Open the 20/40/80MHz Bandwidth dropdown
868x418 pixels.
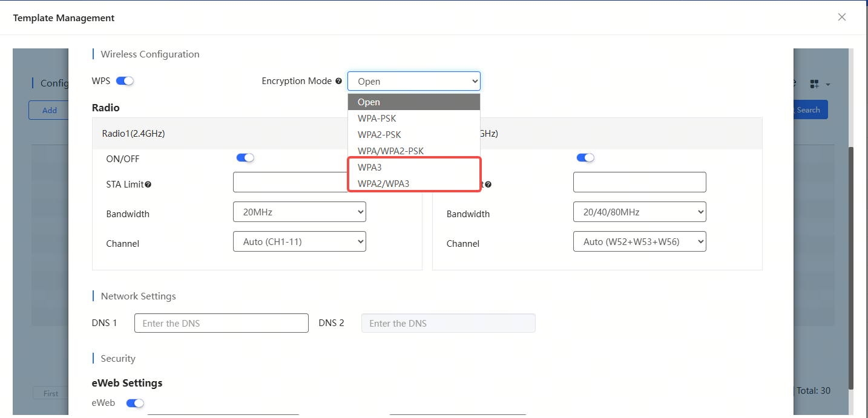coord(639,212)
